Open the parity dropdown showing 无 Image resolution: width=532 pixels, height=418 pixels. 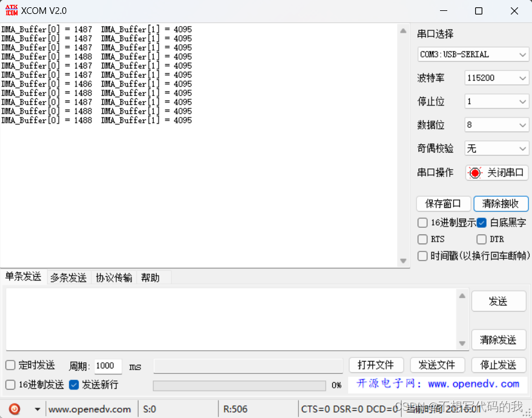(496, 148)
